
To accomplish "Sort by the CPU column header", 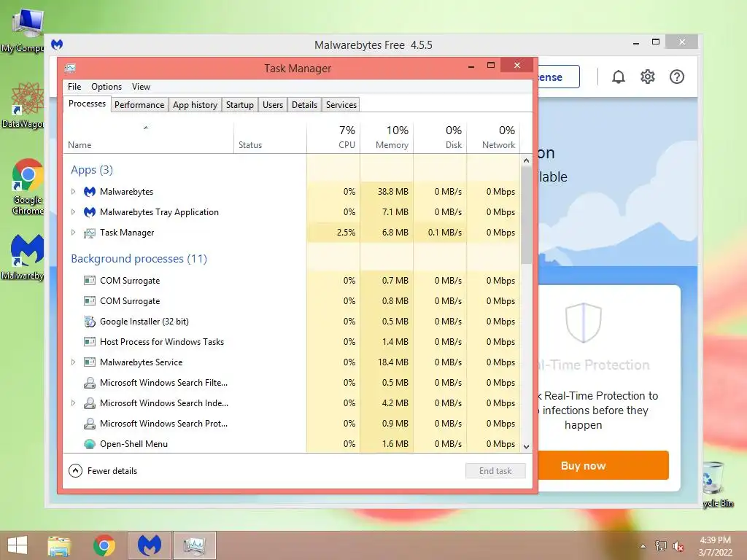I will [x=333, y=138].
